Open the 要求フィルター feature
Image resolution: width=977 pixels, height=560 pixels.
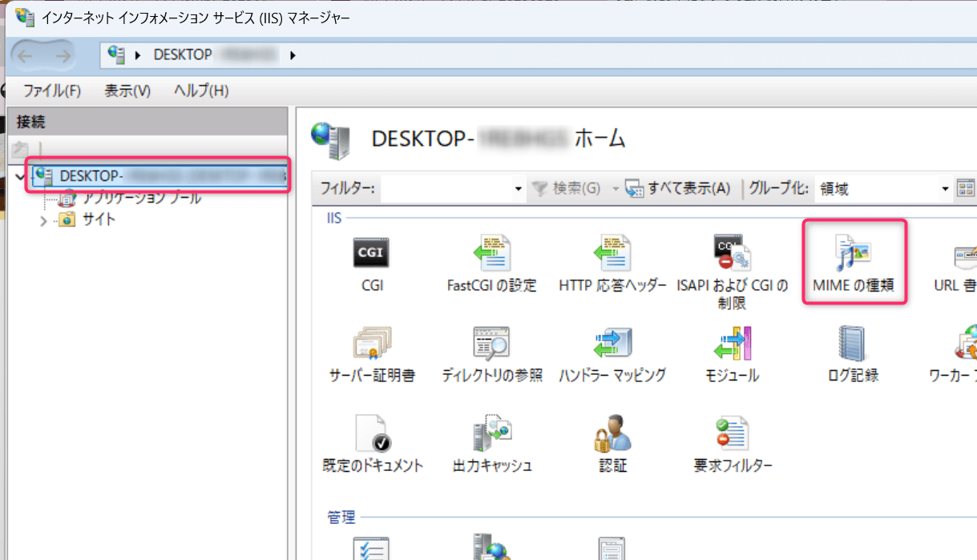click(x=732, y=441)
